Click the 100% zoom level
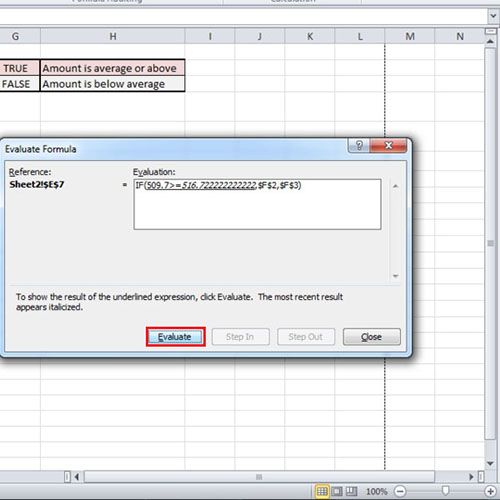 click(x=376, y=491)
